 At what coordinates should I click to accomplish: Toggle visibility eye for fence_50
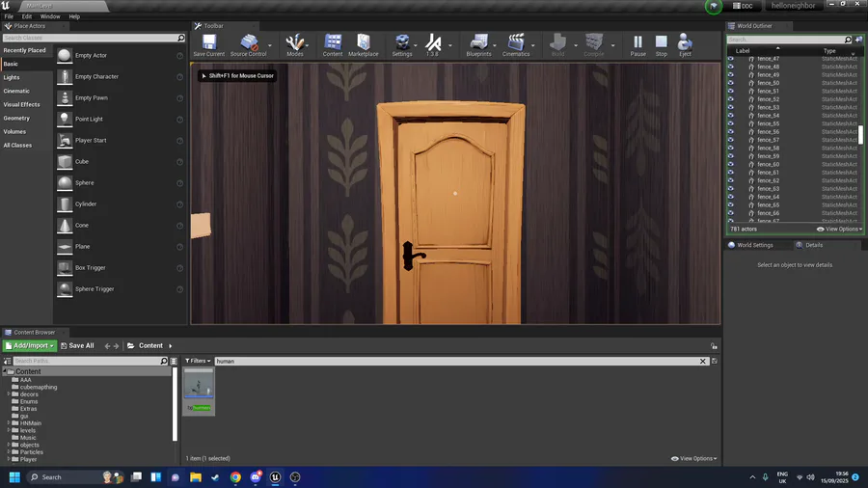tap(731, 83)
